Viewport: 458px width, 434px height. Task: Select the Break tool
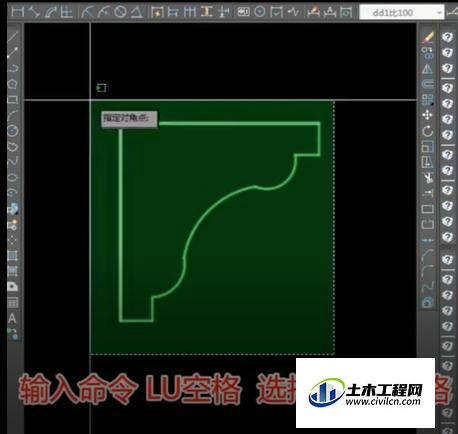(428, 224)
